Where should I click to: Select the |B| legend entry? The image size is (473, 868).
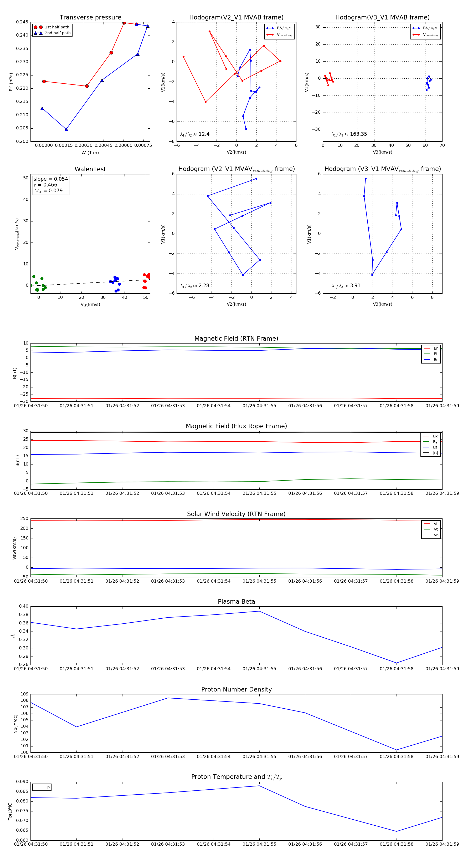[x=431, y=453]
